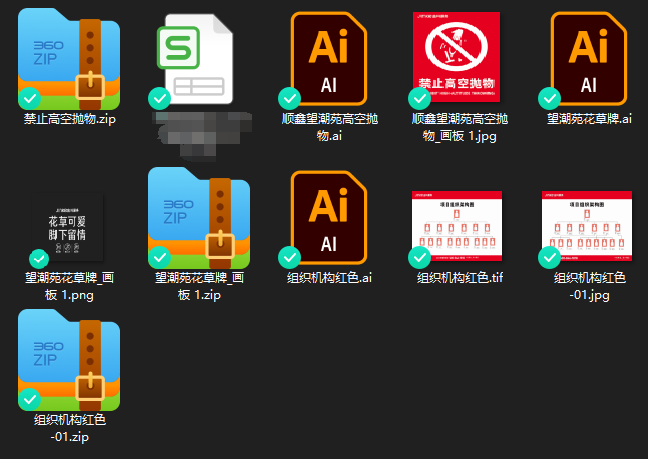The width and height of the screenshot is (648, 459).
Task: Click the 组织机构红色-01.jpg file name text
Action: [x=589, y=285]
